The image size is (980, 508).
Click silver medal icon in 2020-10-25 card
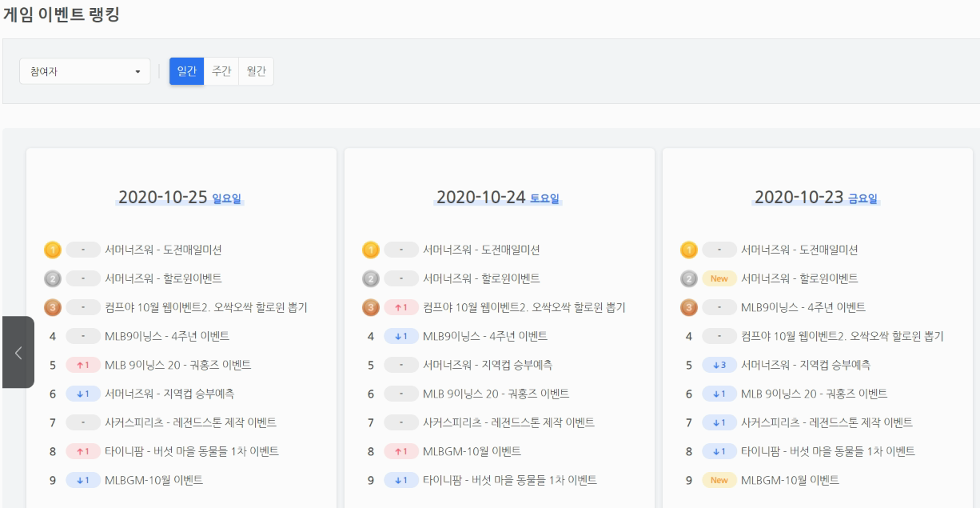tap(53, 278)
